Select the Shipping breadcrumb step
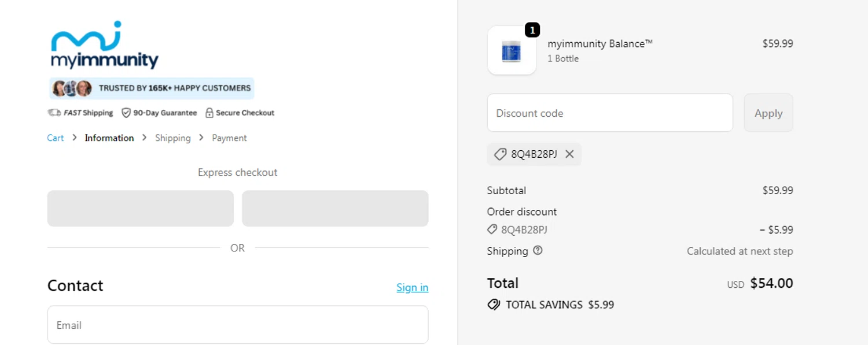The height and width of the screenshot is (345, 868). point(173,138)
